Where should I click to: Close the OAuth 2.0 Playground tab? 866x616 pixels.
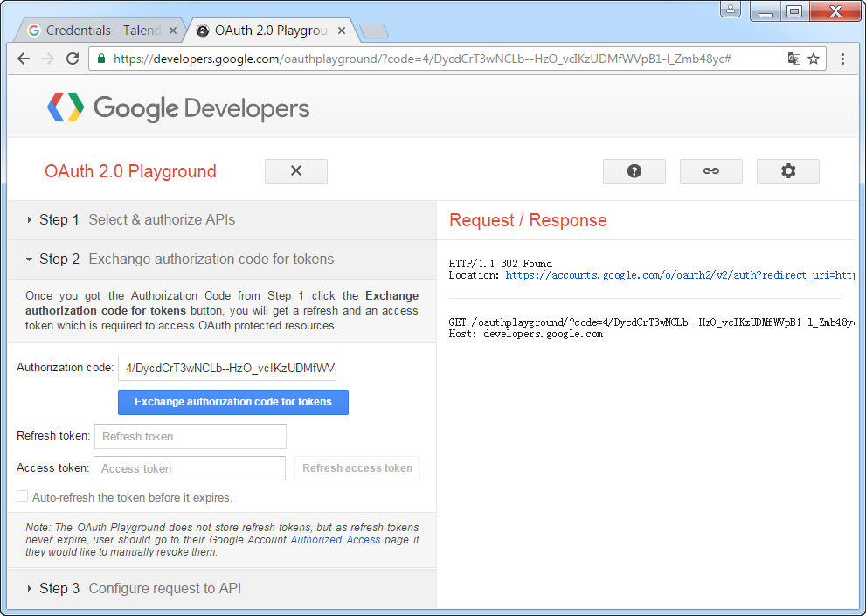click(342, 31)
